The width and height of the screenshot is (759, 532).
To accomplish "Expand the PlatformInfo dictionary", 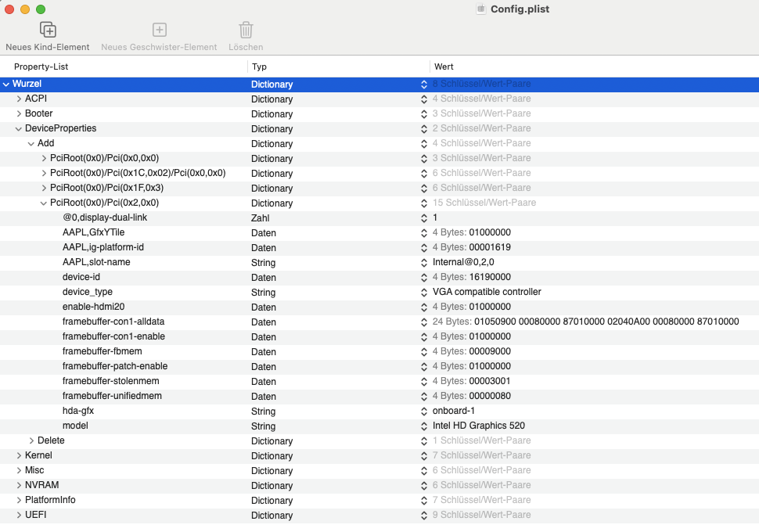I will click(19, 500).
